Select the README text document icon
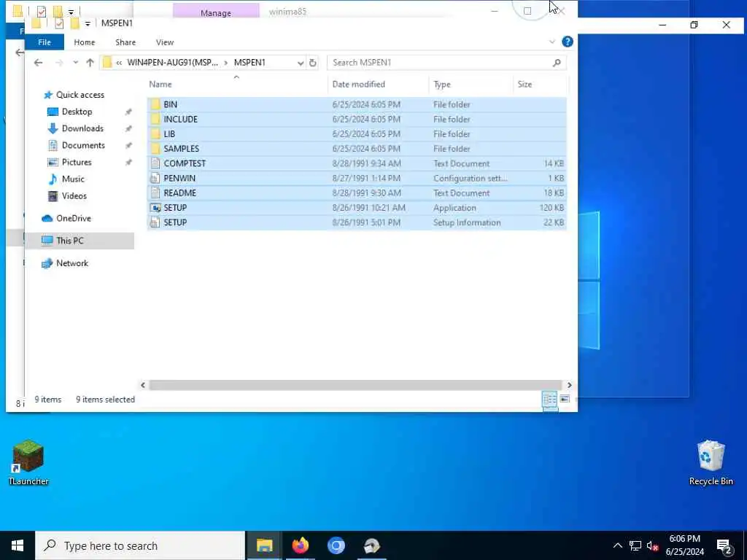747x560 pixels. (155, 192)
